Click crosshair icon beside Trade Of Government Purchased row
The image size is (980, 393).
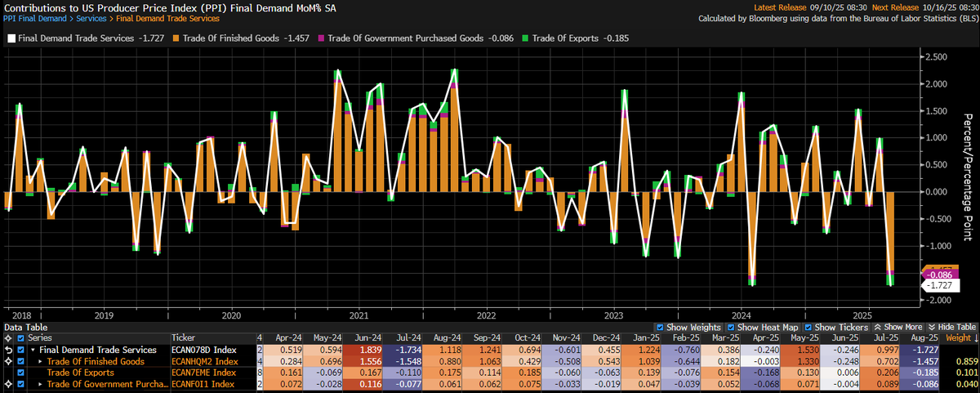tap(8, 383)
